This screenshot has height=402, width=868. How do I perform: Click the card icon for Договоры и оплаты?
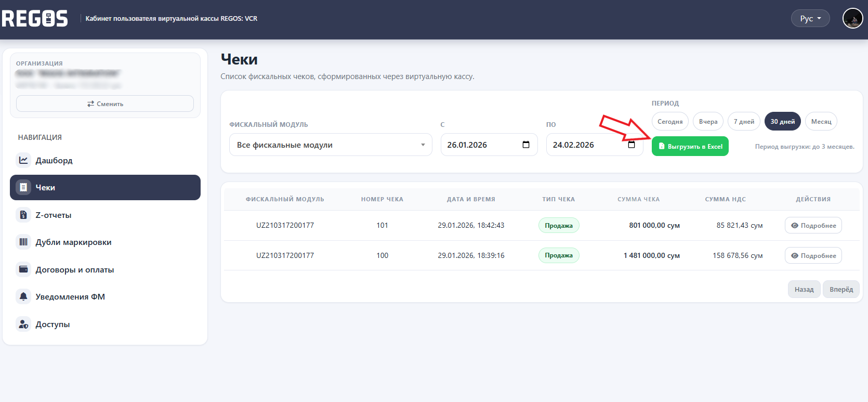coord(23,269)
